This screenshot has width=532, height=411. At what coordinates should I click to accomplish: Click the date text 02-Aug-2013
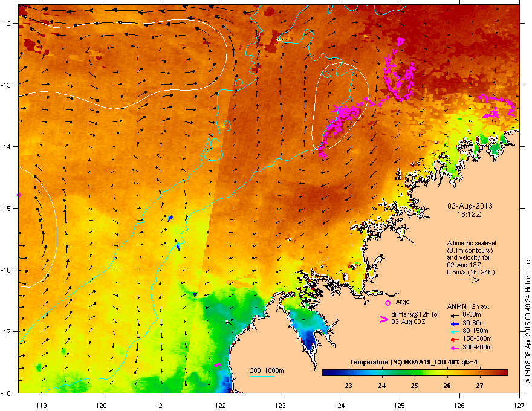pos(470,206)
